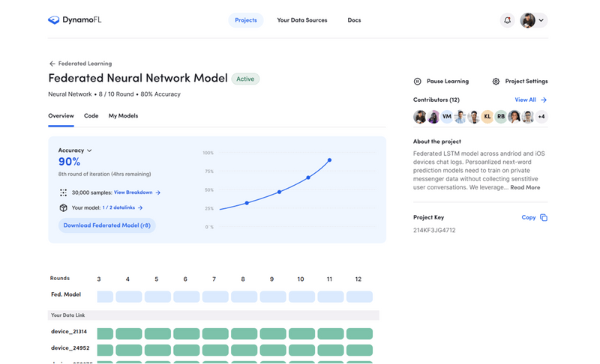Select Fed. Model cell for round 8
This screenshot has width=600, height=364.
244,297
